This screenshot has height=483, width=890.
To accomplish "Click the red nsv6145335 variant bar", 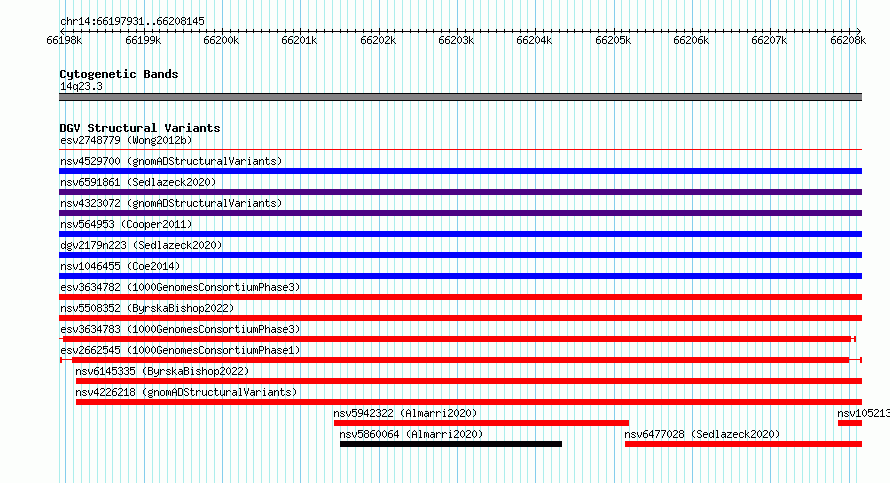I will [x=469, y=381].
